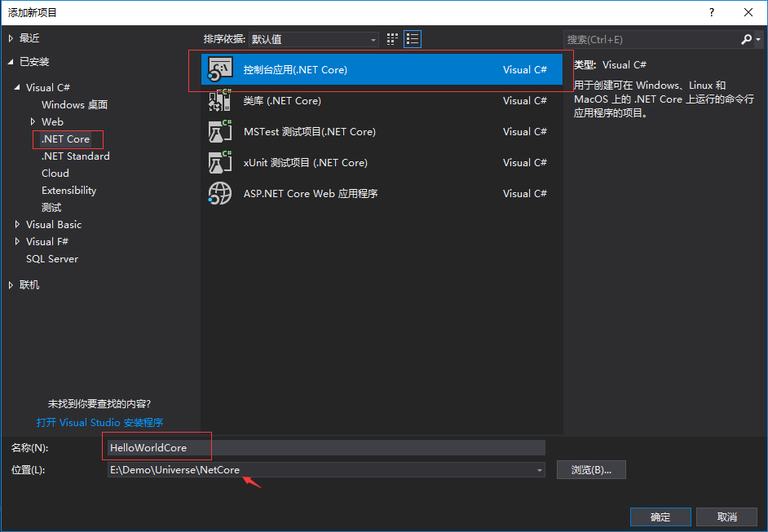Switch to medium icons list view

pyautogui.click(x=413, y=39)
